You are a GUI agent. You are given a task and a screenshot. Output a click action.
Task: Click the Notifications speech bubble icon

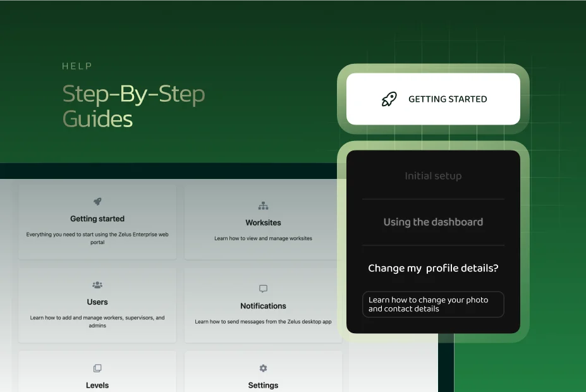[x=263, y=289]
